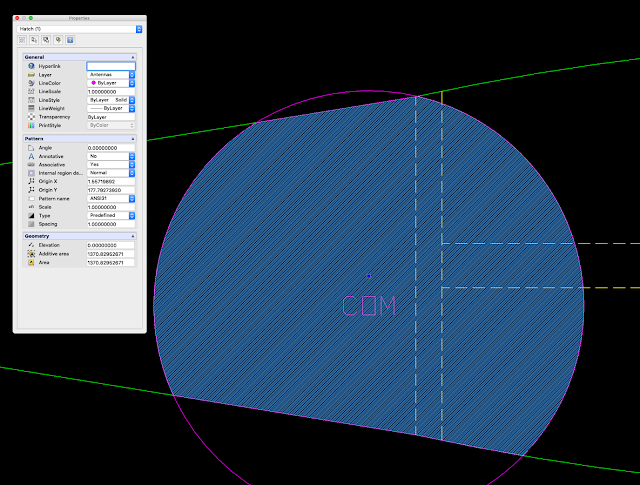Click the Origin Y row icon
Image resolution: width=640 pixels, height=485 pixels.
31,190
